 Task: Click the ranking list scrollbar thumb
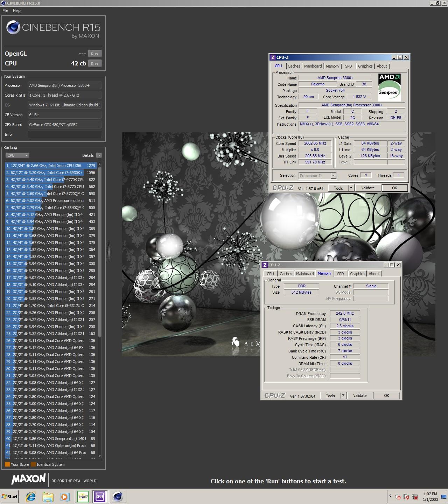pos(100,252)
